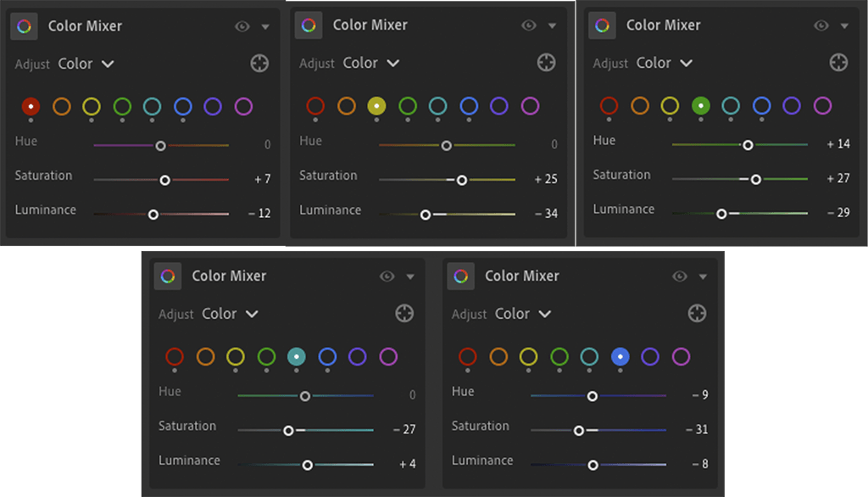This screenshot has height=497, width=868.
Task: Select the aqua channel in the fourth panel
Action: [297, 357]
